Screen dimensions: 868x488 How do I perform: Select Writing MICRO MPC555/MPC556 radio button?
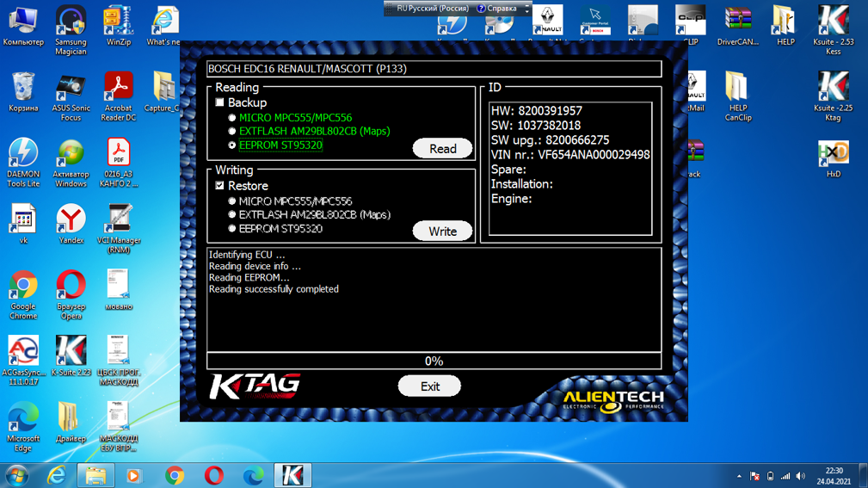[232, 201]
